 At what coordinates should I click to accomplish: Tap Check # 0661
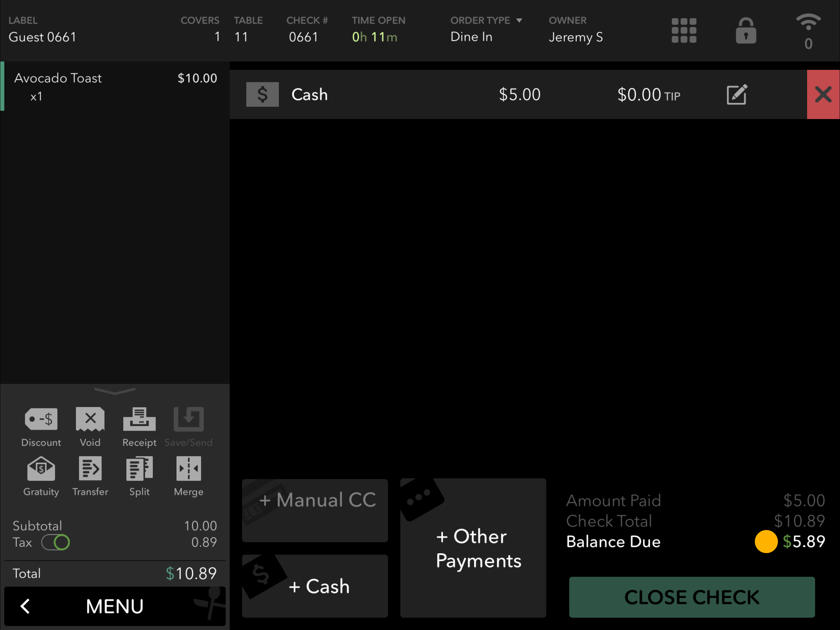pyautogui.click(x=303, y=37)
